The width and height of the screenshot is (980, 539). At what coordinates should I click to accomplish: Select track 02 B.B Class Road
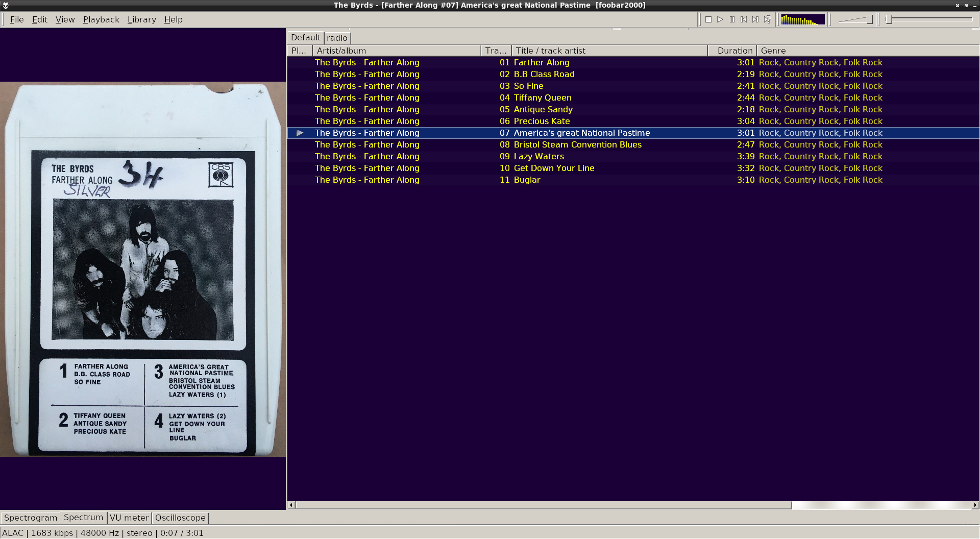[633, 74]
